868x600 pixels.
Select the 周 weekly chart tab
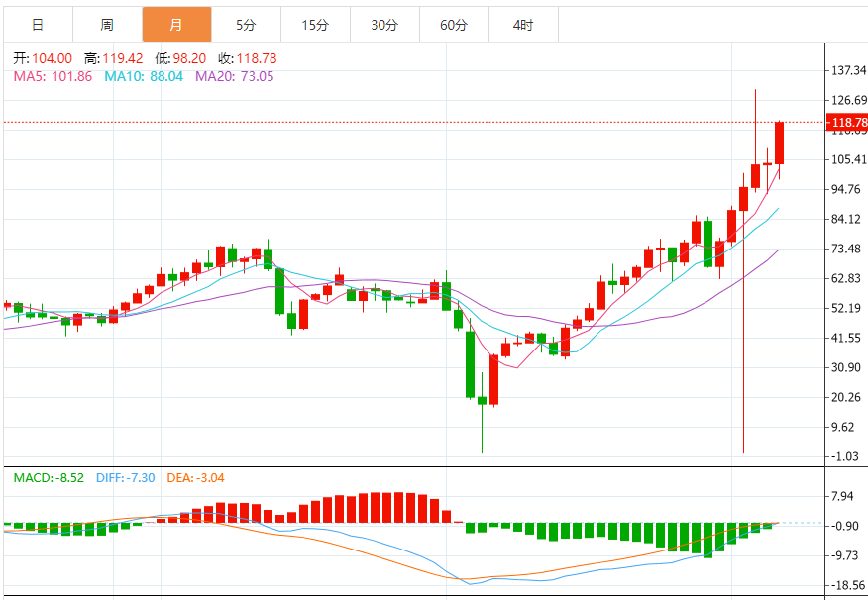point(106,25)
